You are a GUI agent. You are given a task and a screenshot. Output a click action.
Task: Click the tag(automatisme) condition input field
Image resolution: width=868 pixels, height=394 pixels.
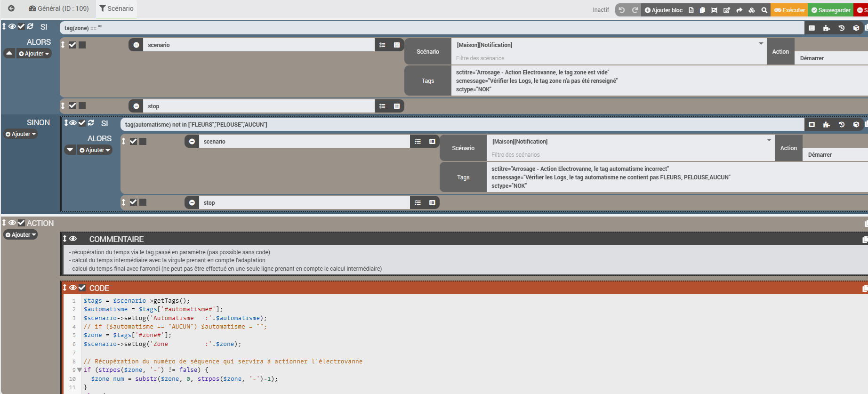point(461,125)
